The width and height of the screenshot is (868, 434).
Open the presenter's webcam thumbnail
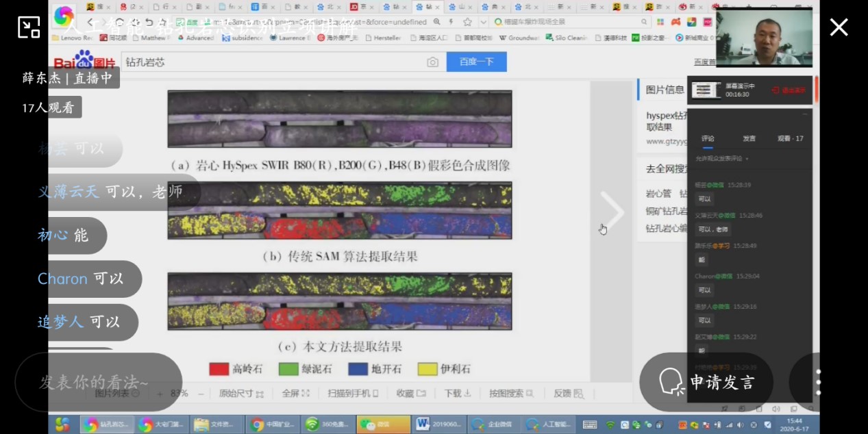point(764,38)
